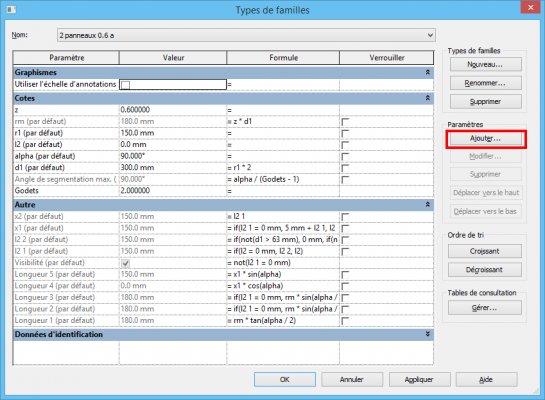This screenshot has width=545, height=400.
Task: Click the Annuler button
Action: [352, 379]
